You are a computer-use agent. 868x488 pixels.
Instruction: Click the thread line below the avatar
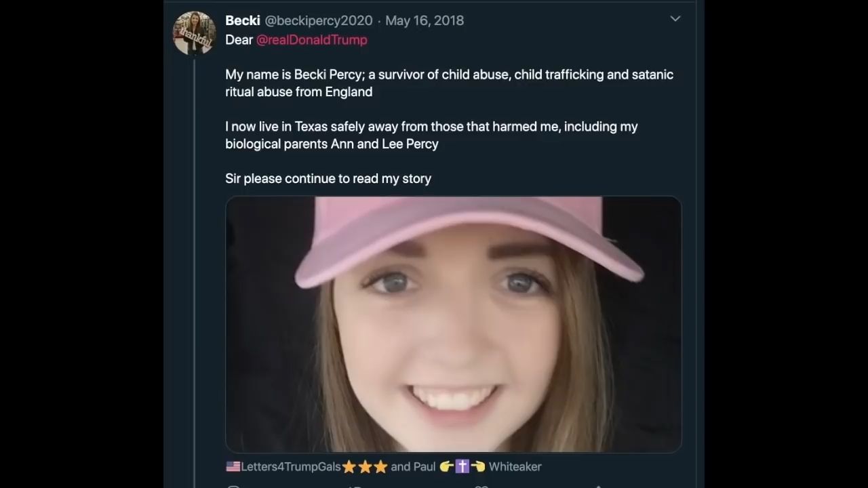(x=195, y=271)
